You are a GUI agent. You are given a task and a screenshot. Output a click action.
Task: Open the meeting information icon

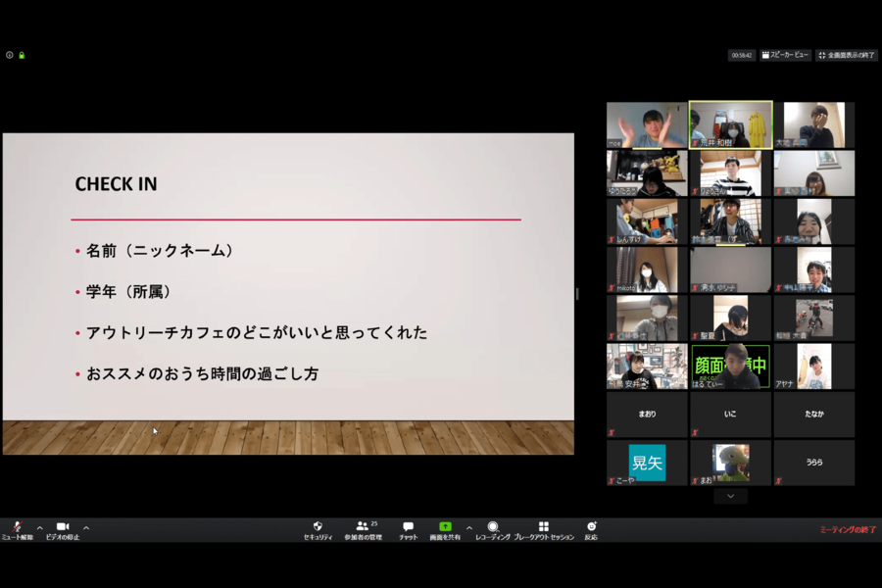(10, 55)
